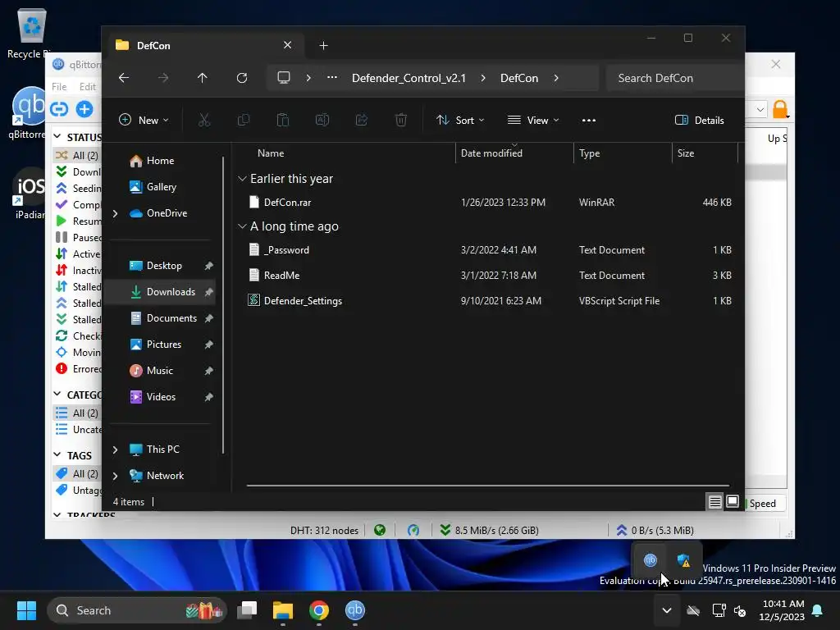
Task: Open the File menu in qBittorrent
Action: [x=59, y=87]
